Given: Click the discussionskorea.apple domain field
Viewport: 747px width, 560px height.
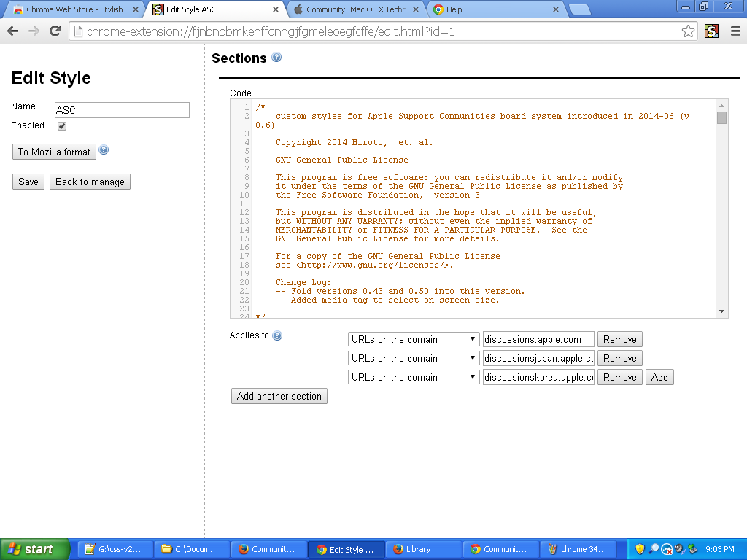Looking at the screenshot, I should point(538,377).
